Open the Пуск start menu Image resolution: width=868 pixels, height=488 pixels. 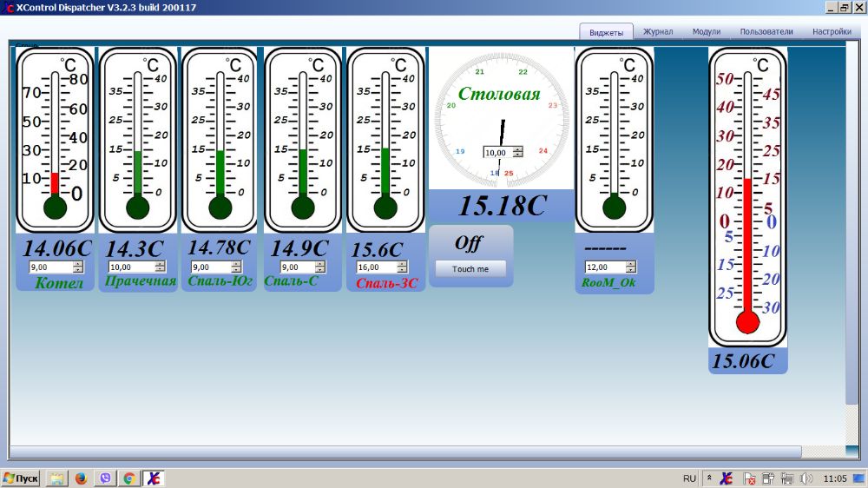(21, 478)
